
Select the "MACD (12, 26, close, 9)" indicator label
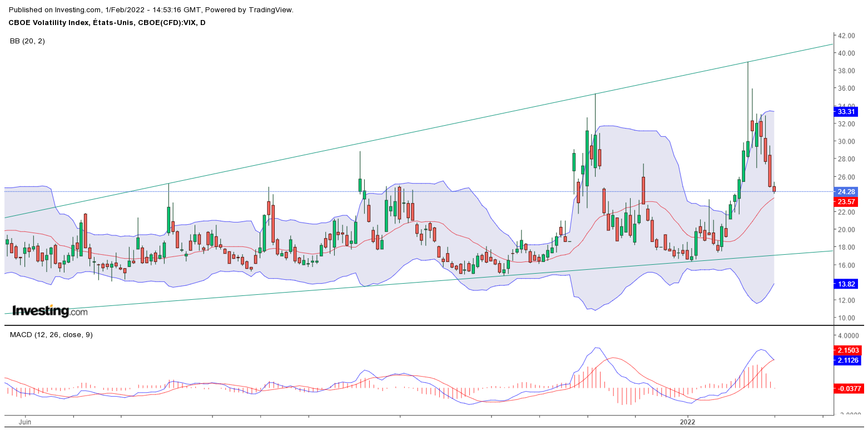[51, 335]
